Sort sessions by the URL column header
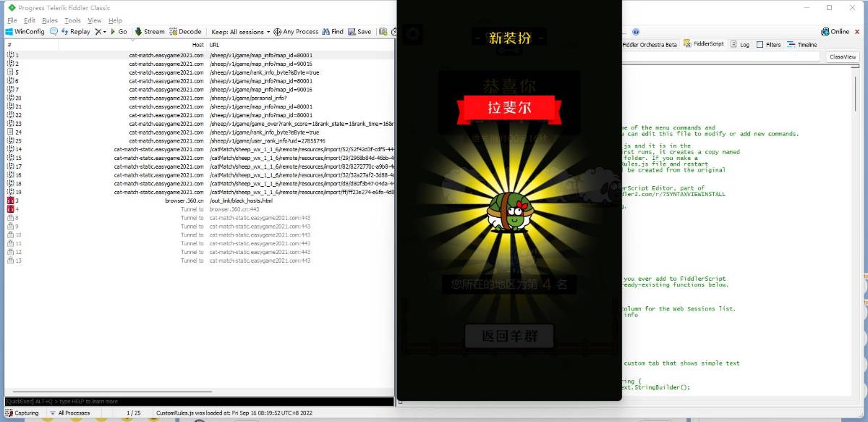 (300, 45)
